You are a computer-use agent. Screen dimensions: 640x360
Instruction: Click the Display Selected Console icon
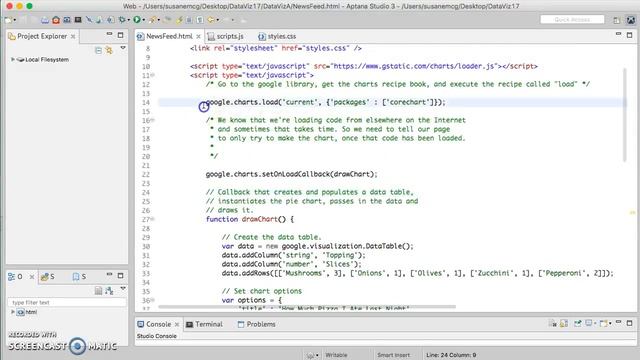coord(589,324)
